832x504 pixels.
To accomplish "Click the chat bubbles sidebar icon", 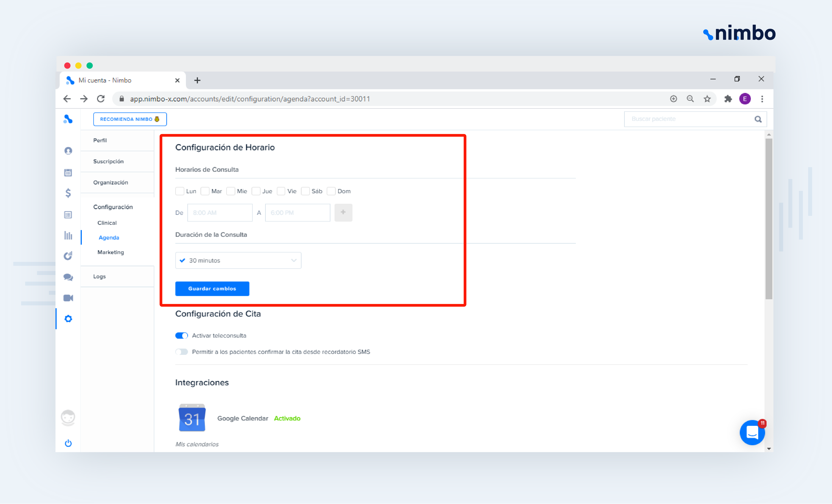I will 68,277.
